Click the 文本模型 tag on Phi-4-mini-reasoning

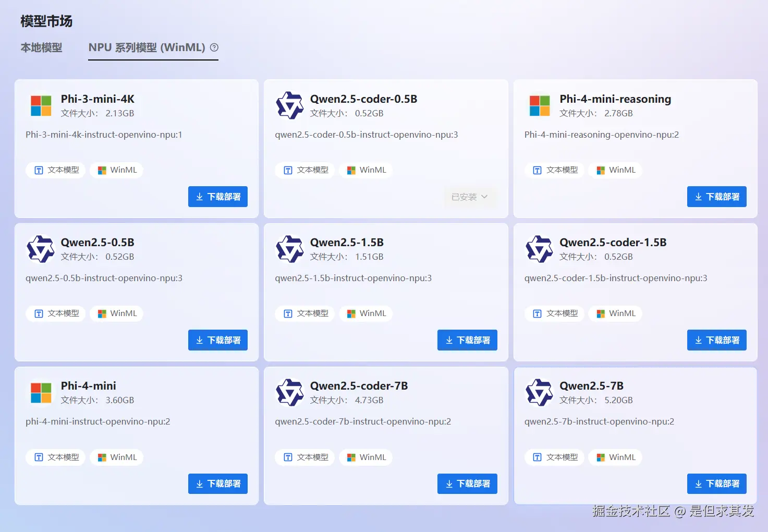point(555,170)
